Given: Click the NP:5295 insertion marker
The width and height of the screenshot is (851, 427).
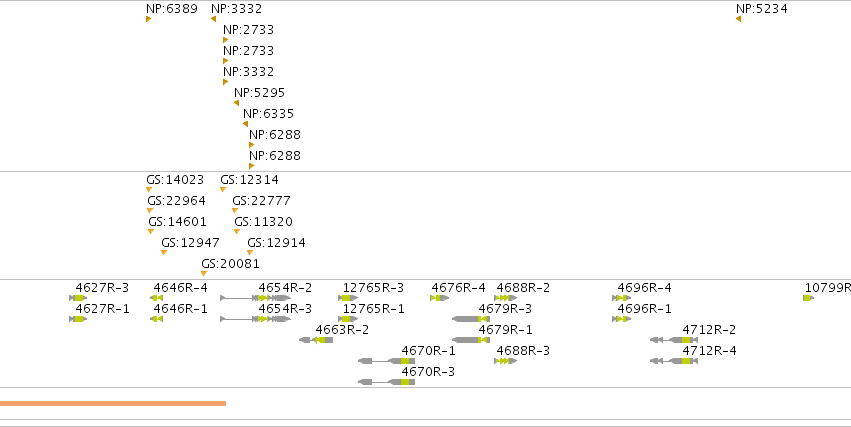Looking at the screenshot, I should point(236,103).
